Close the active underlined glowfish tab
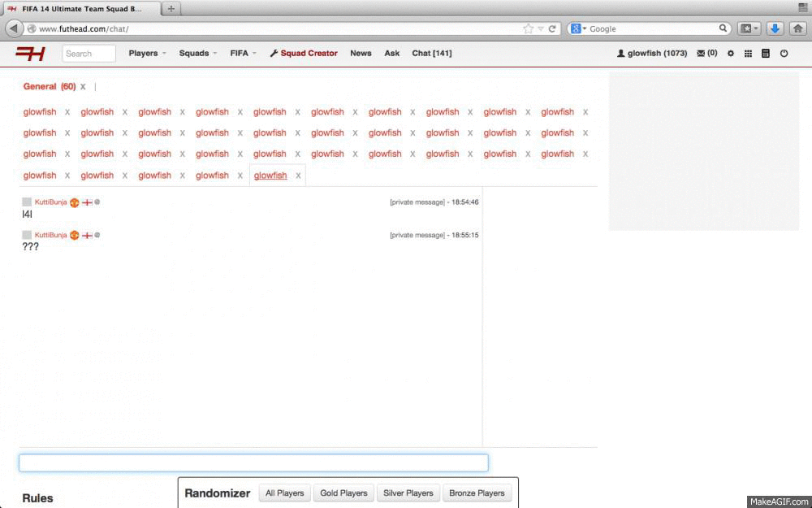Image resolution: width=812 pixels, height=508 pixels. (x=298, y=176)
